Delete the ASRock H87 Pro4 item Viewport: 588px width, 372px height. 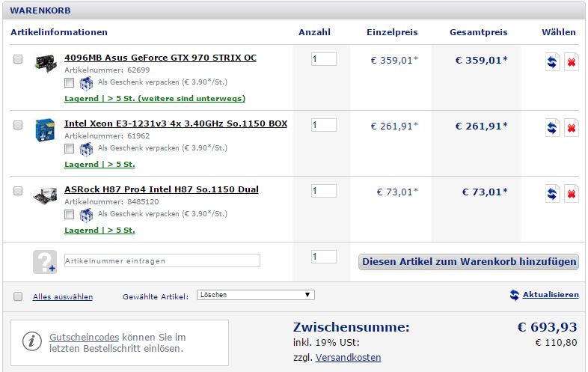click(571, 194)
